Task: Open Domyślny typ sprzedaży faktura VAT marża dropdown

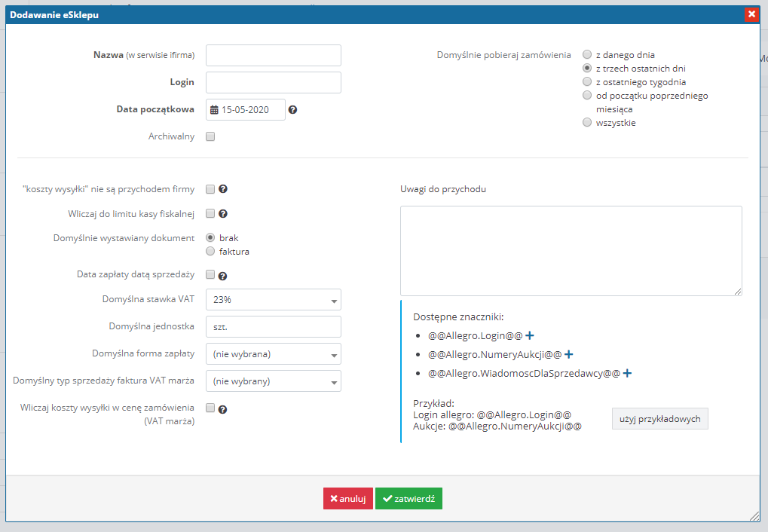Action: click(x=274, y=381)
